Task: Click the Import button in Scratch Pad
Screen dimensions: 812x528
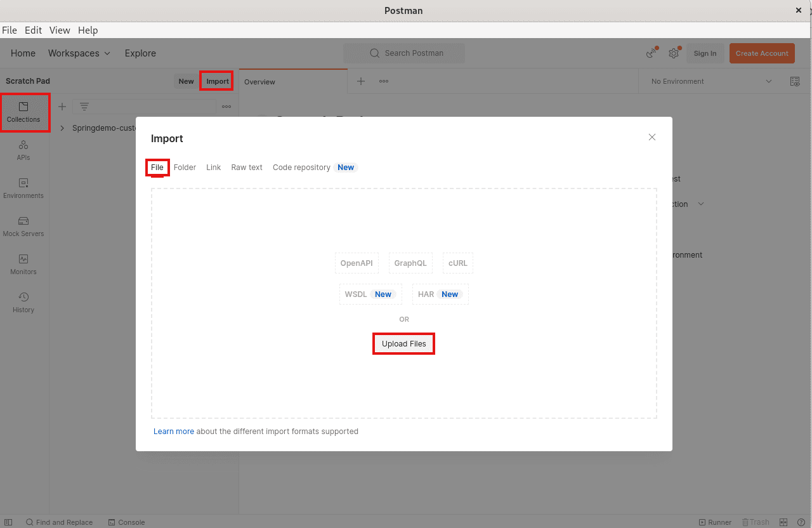Action: (218, 81)
